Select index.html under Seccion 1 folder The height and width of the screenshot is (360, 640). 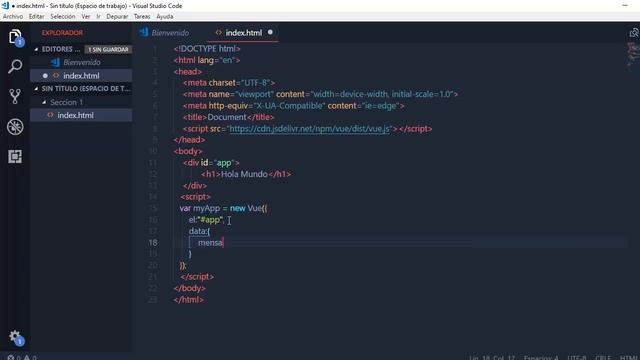pyautogui.click(x=81, y=115)
